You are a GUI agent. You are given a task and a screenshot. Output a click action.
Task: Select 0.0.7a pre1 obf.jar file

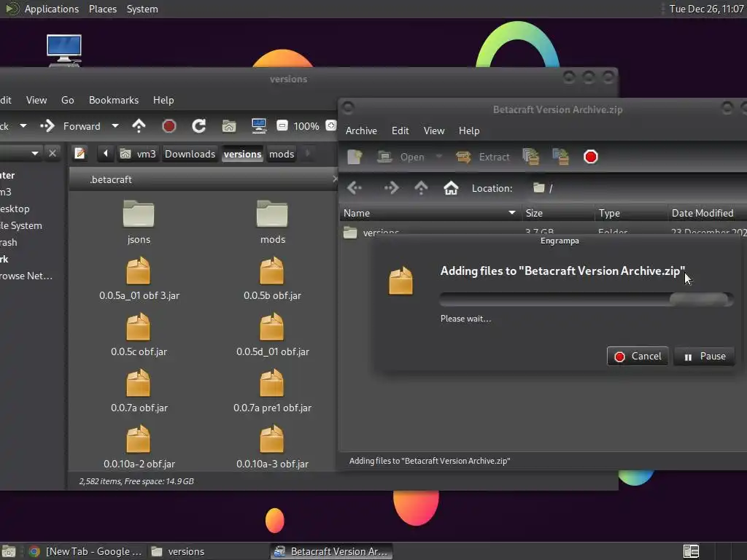pyautogui.click(x=273, y=391)
